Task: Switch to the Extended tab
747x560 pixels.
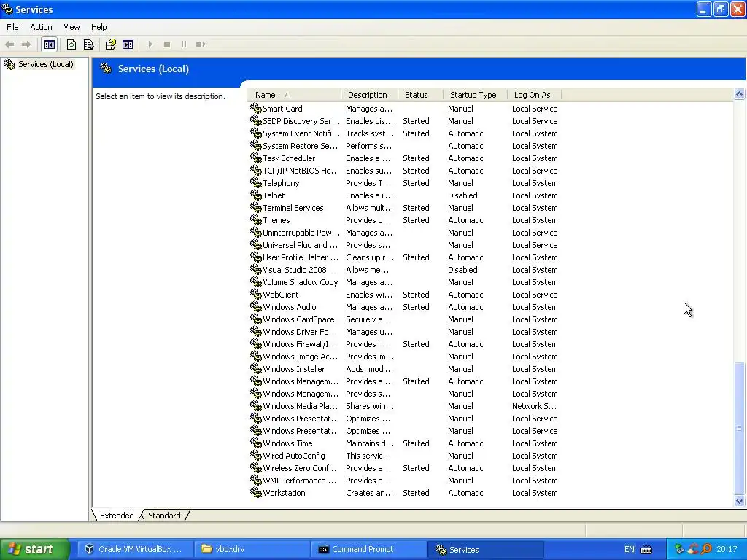Action: click(117, 516)
